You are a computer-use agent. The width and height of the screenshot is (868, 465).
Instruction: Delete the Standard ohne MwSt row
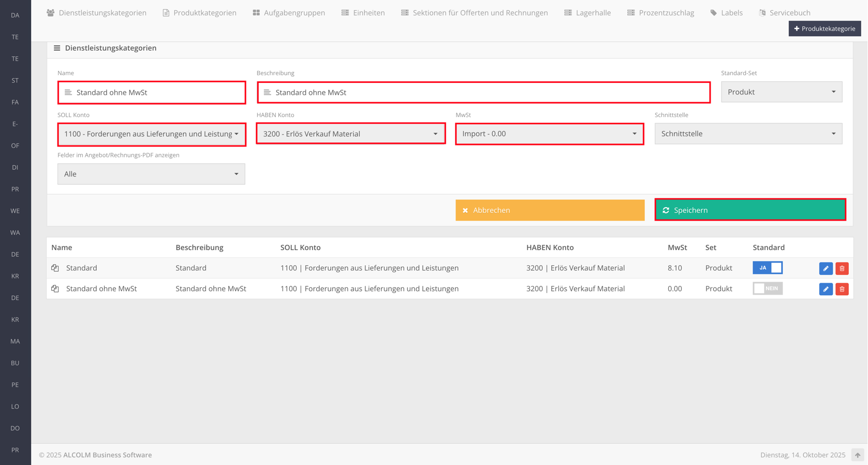pyautogui.click(x=842, y=289)
